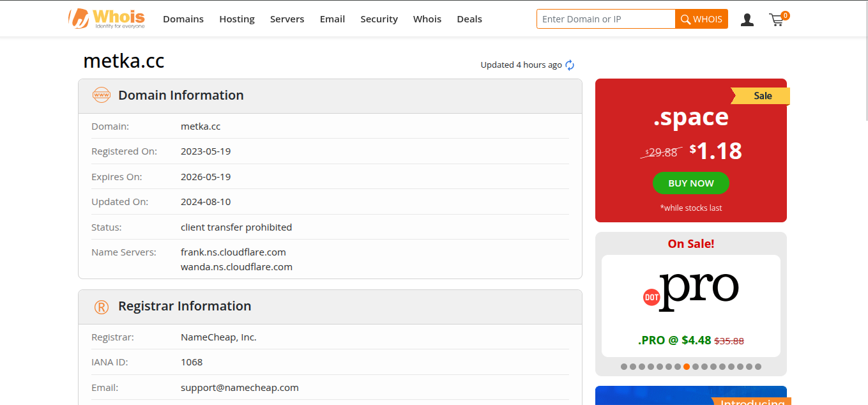Refresh the whois record via blue arrows icon
868x405 pixels.
pos(570,65)
